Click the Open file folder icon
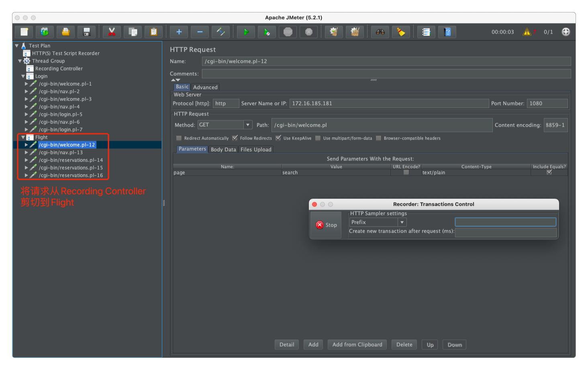This screenshot has width=588, height=370. [65, 32]
